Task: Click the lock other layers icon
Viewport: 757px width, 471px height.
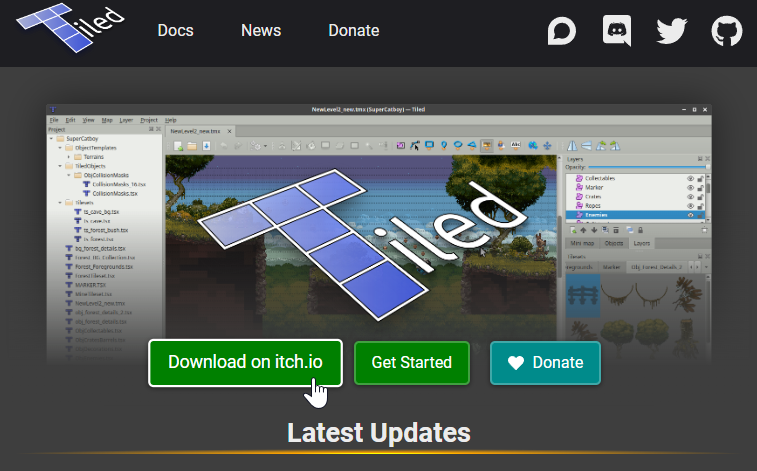Action: pyautogui.click(x=640, y=230)
